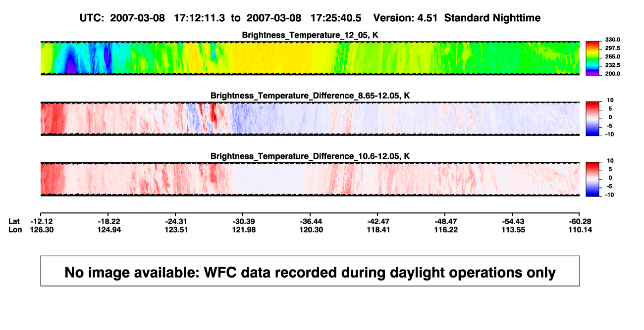644x330 pixels.
Task: Click latitude value -30.39
Action: [x=244, y=221]
